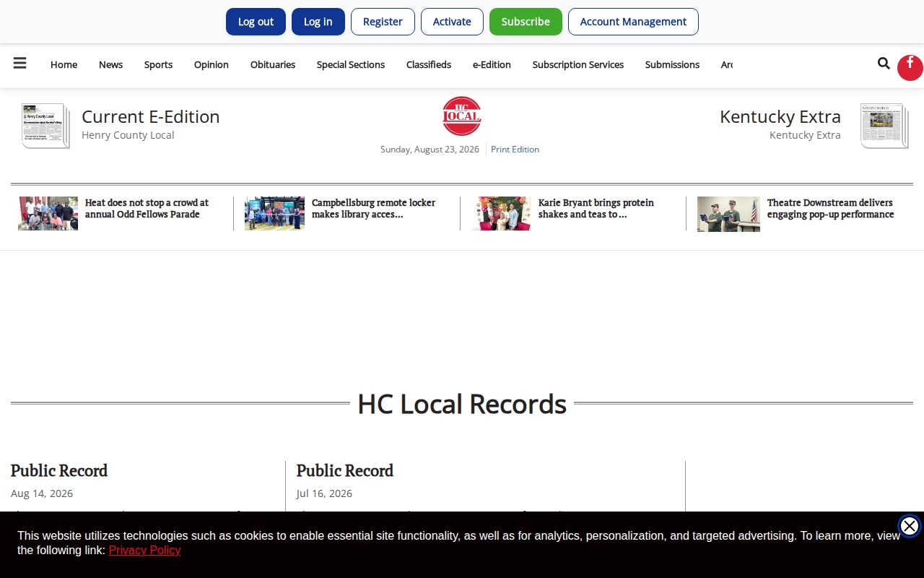The width and height of the screenshot is (924, 578).
Task: Read Theatre Downstream pop-up performance headline
Action: click(x=830, y=208)
